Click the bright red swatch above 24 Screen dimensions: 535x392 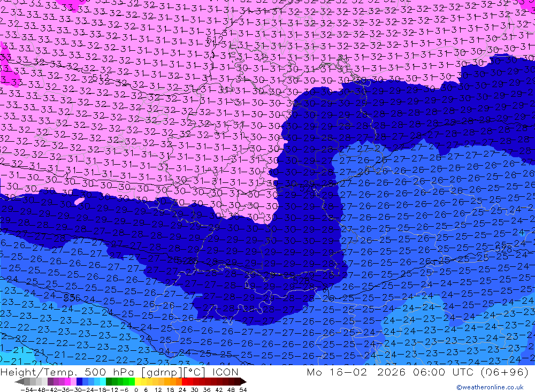point(185,381)
